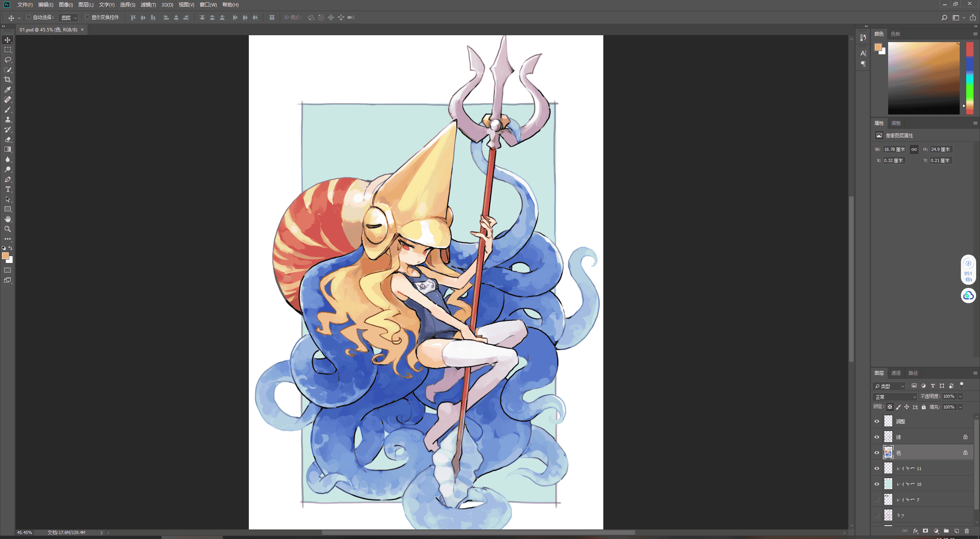This screenshot has width=980, height=539.
Task: Create a new group with folder icon
Action: click(x=946, y=531)
